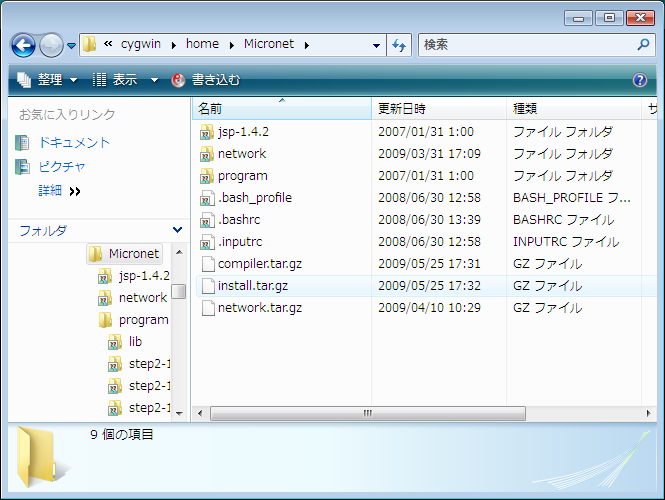Image resolution: width=665 pixels, height=500 pixels.
Task: Click the folder icon in address bar
Action: coord(89,44)
